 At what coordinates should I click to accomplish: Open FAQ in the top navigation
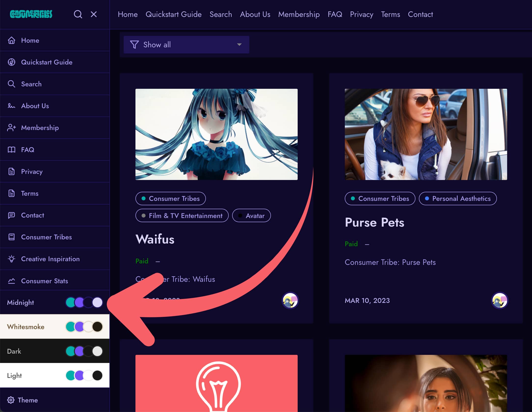335,14
